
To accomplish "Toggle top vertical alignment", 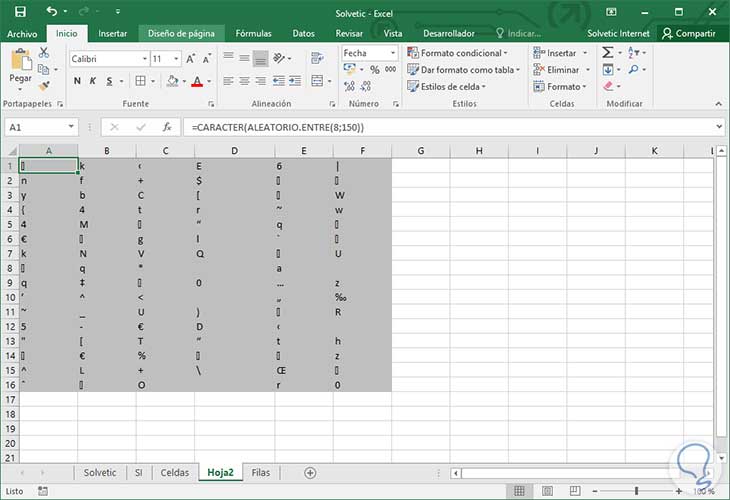I will pyautogui.click(x=228, y=57).
